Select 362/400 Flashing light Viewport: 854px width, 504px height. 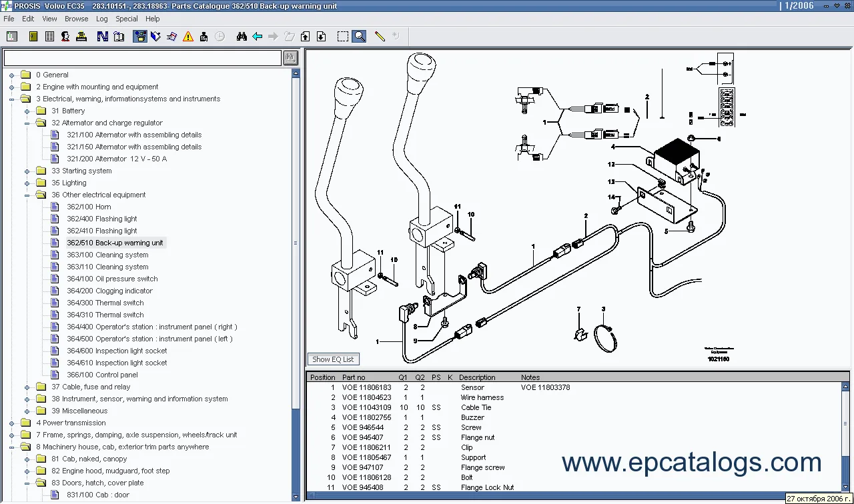pyautogui.click(x=101, y=219)
